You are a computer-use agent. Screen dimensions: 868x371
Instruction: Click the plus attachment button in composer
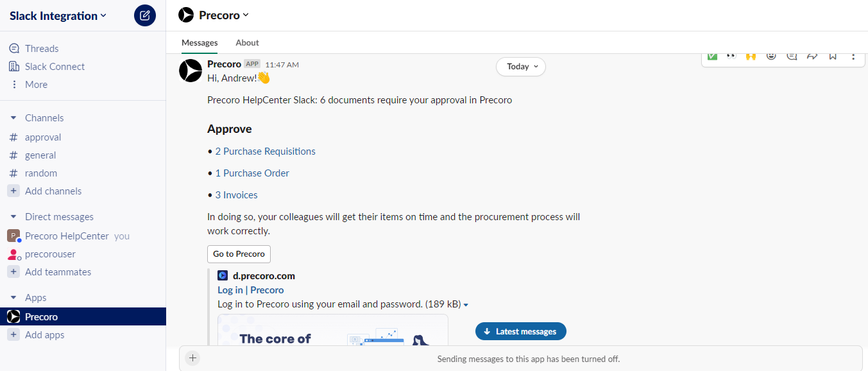[192, 358]
